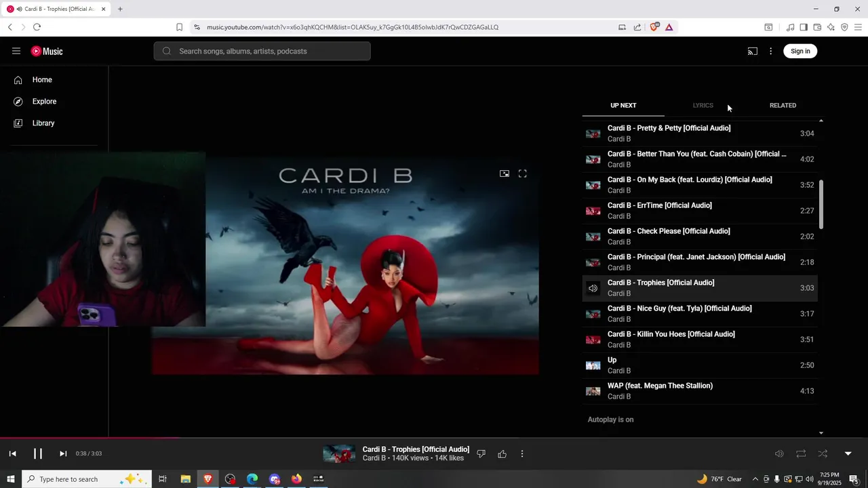Open Microsoft Edge from the taskbar

coord(252,479)
